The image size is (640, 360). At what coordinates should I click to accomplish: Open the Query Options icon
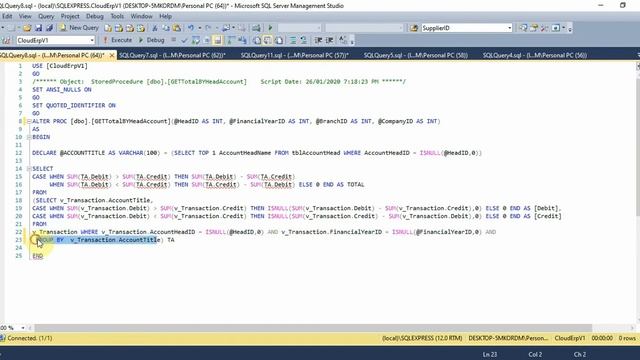pyautogui.click(x=207, y=40)
